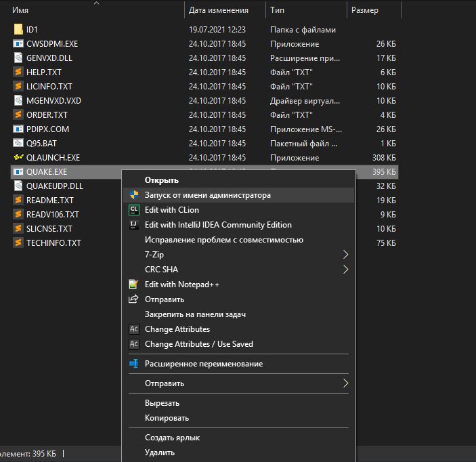Click the admin shield icon in menu
Viewport: 476px width, 462px height.
[134, 195]
